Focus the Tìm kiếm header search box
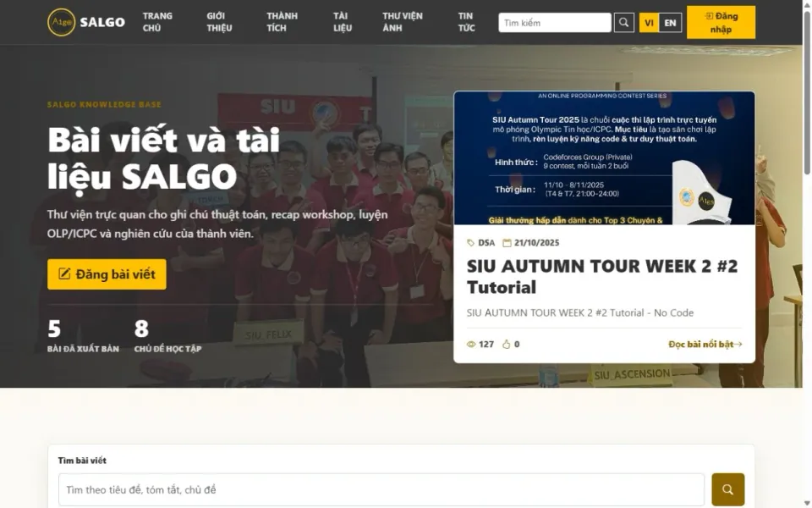The image size is (812, 508). 555,23
